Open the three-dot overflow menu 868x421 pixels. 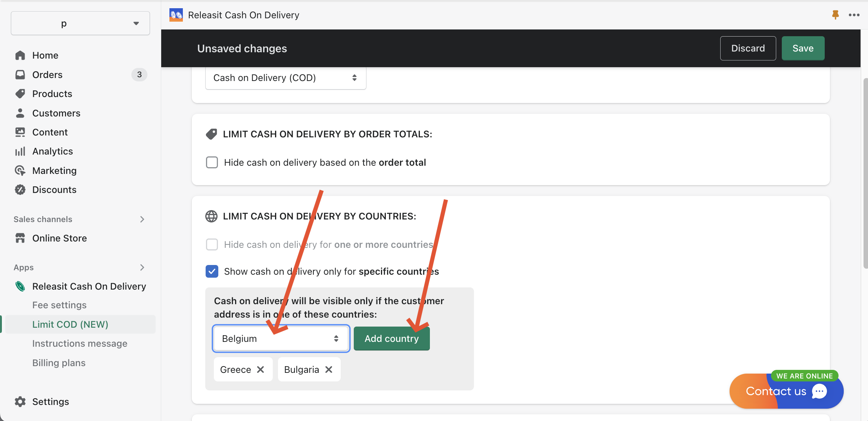pyautogui.click(x=855, y=15)
